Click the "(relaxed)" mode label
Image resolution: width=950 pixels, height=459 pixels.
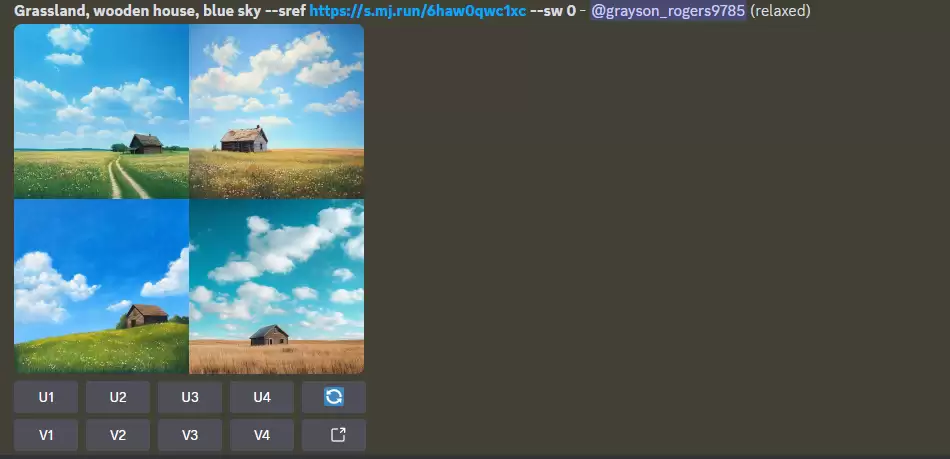pyautogui.click(x=780, y=11)
